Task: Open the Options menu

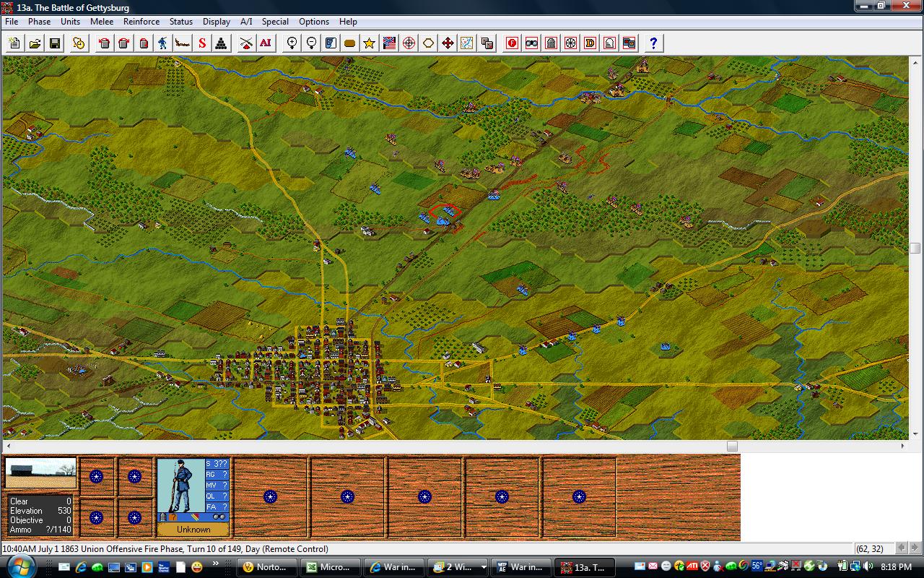Action: click(314, 22)
